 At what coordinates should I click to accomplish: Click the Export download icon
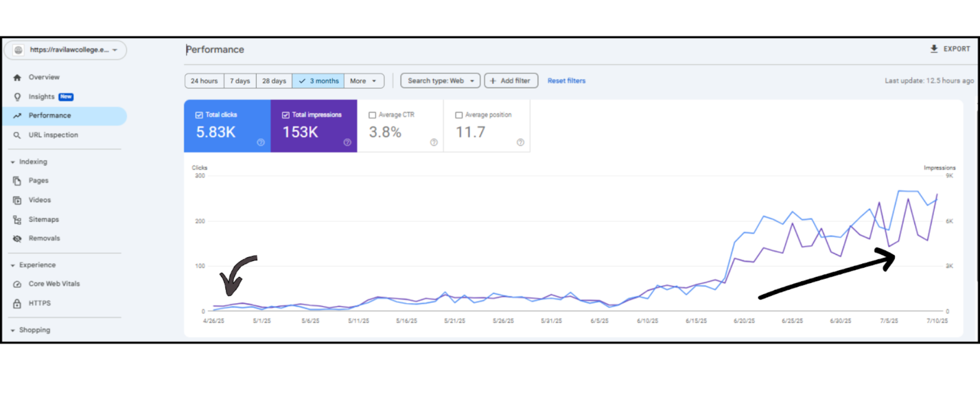934,49
